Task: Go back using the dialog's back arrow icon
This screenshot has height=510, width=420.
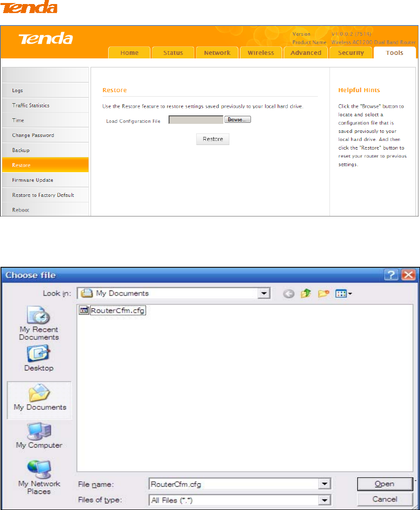Action: [x=288, y=294]
